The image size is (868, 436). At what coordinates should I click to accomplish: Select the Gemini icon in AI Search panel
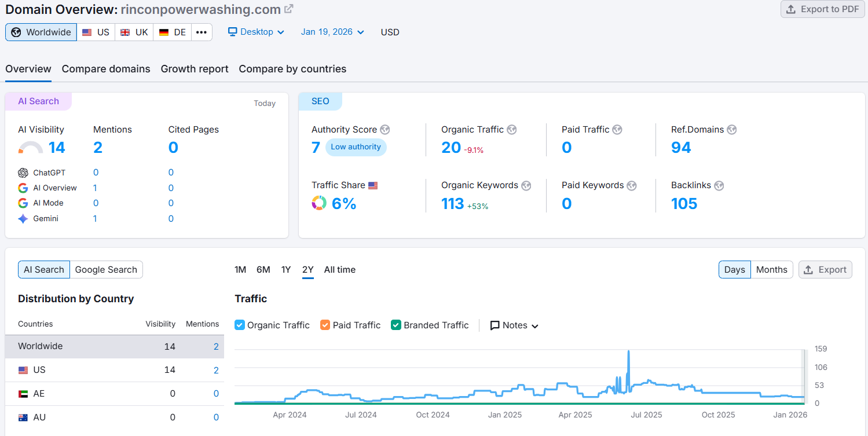(23, 218)
